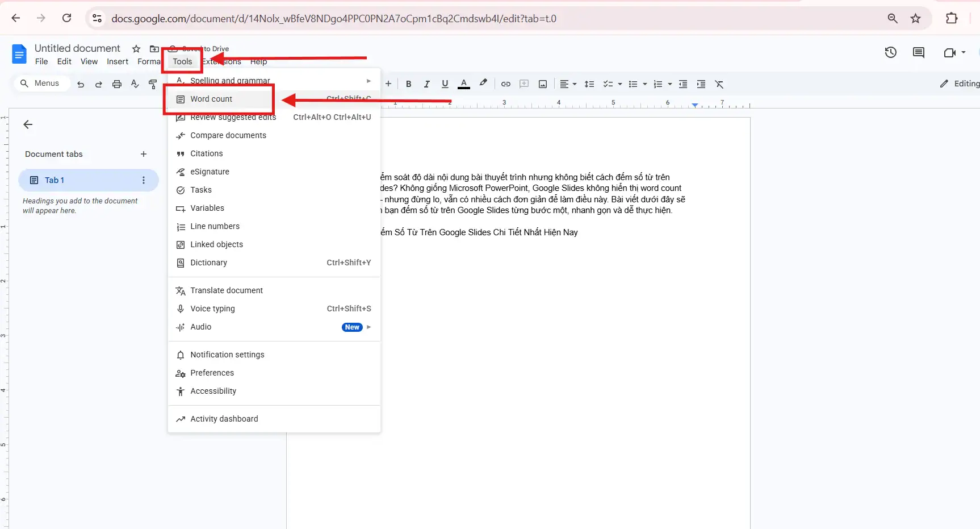
Task: Open the text color picker
Action: (x=464, y=84)
